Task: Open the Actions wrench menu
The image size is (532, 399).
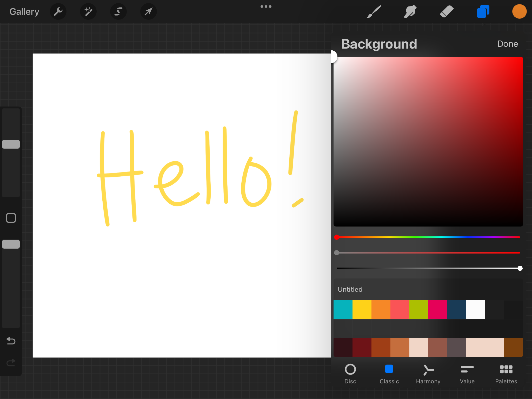Action: click(58, 12)
